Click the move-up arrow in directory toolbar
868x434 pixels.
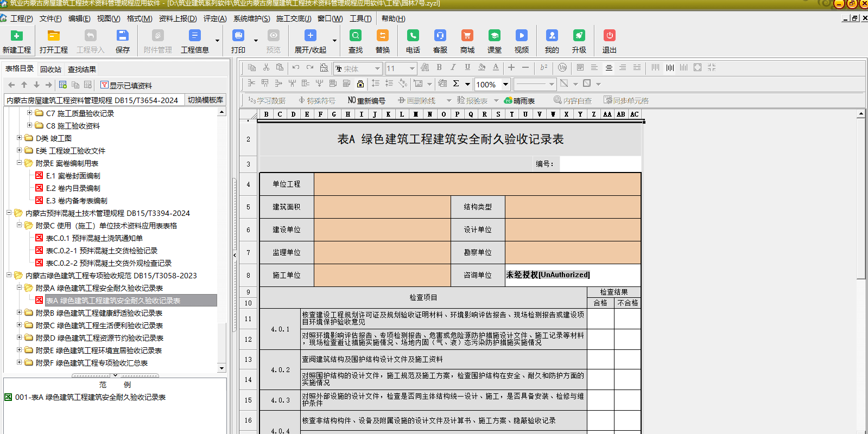pyautogui.click(x=24, y=85)
